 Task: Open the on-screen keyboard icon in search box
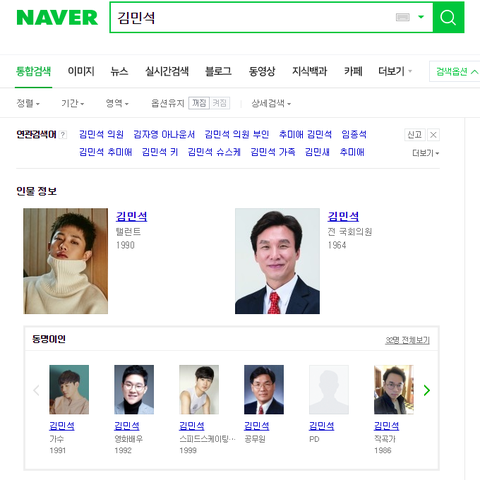(403, 17)
